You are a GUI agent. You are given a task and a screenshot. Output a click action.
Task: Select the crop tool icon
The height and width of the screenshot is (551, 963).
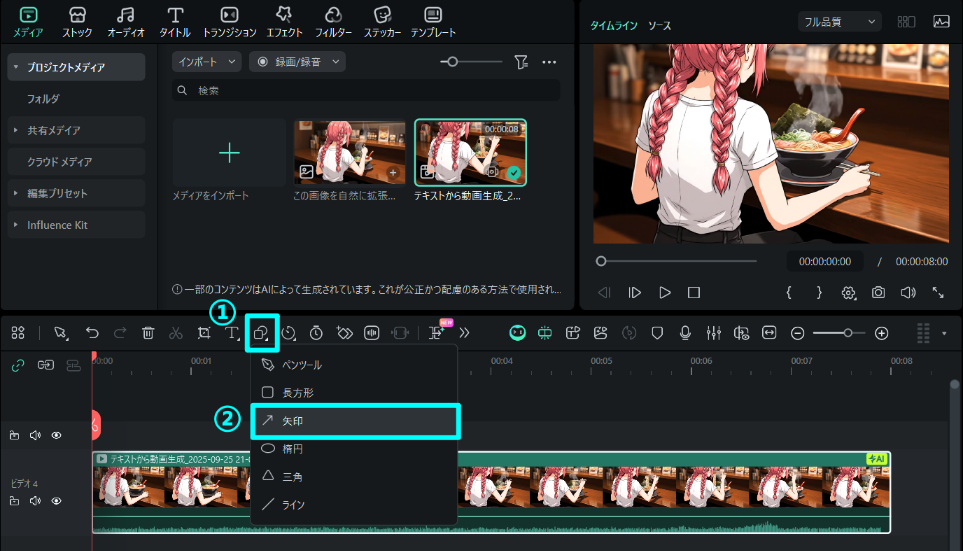[x=204, y=333]
